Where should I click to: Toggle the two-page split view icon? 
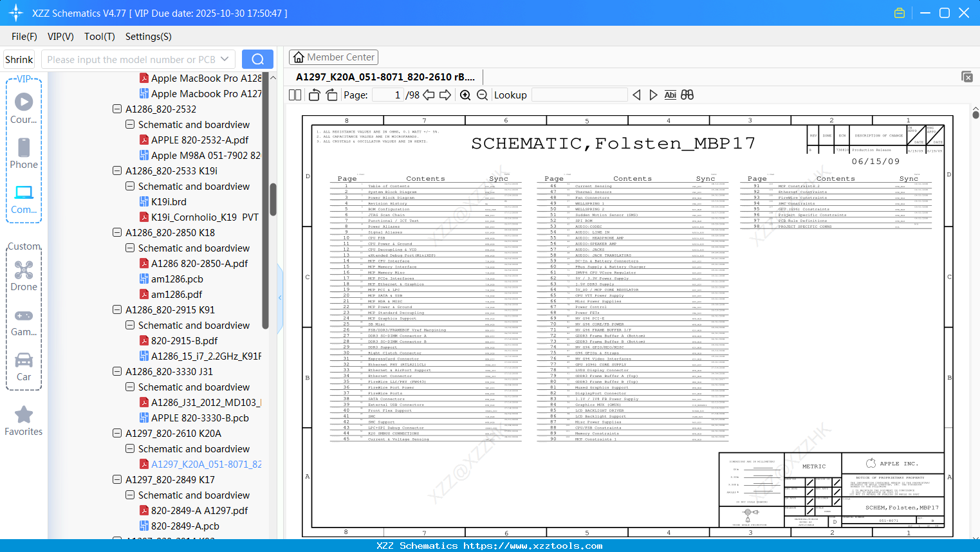pos(295,95)
